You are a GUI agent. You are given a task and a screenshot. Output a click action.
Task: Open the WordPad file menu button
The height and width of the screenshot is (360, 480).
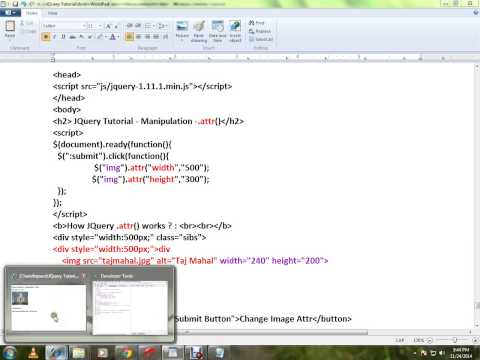coord(10,13)
